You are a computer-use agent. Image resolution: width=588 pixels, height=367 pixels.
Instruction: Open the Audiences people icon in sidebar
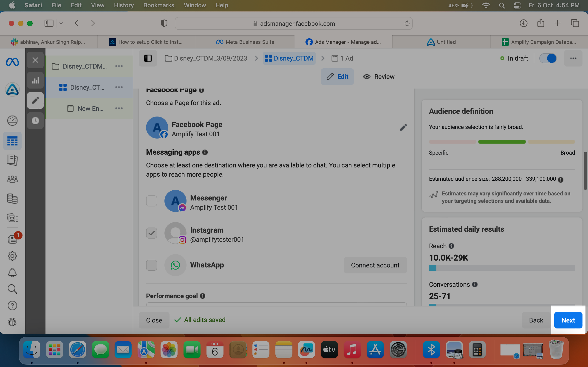click(x=12, y=179)
